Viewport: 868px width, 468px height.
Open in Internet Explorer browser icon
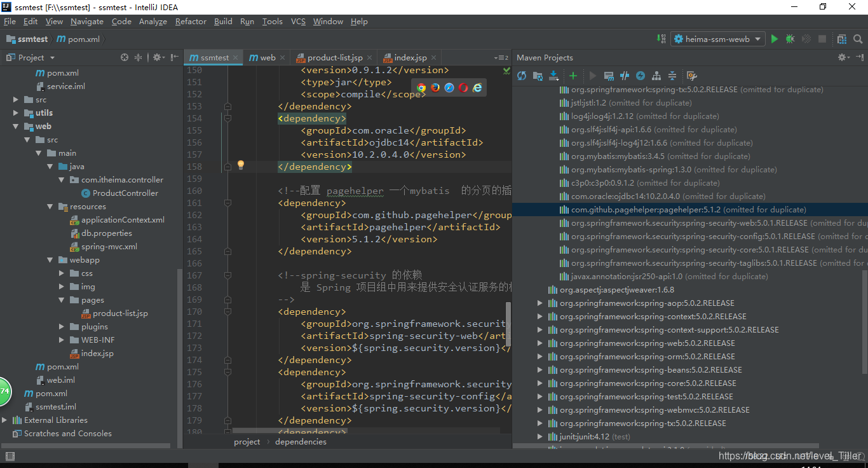click(x=477, y=88)
